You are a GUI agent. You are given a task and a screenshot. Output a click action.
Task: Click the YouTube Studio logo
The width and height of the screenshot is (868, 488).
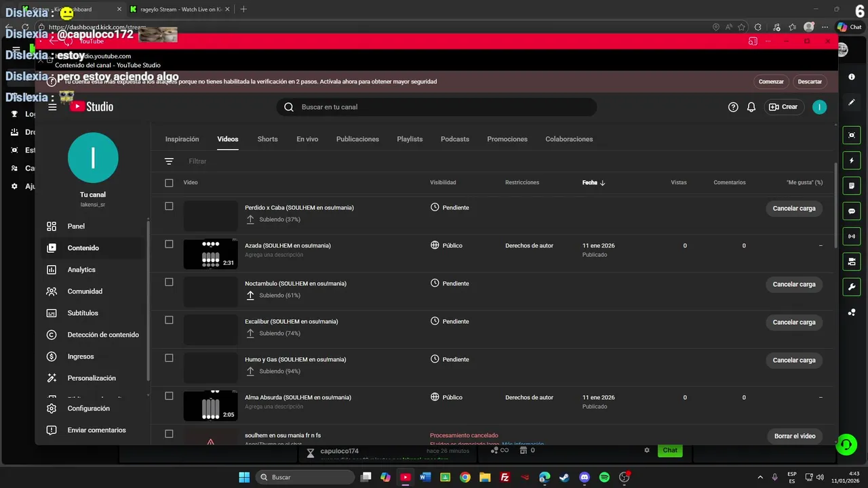click(92, 106)
